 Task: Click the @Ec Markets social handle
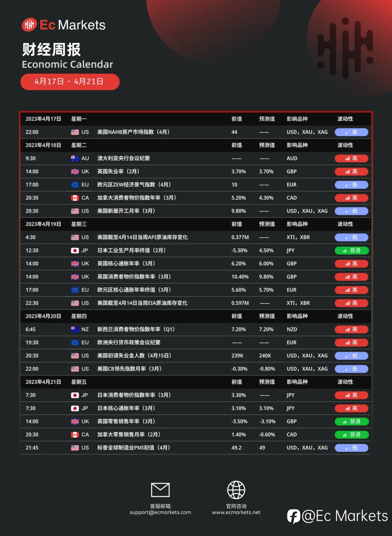pyautogui.click(x=345, y=516)
